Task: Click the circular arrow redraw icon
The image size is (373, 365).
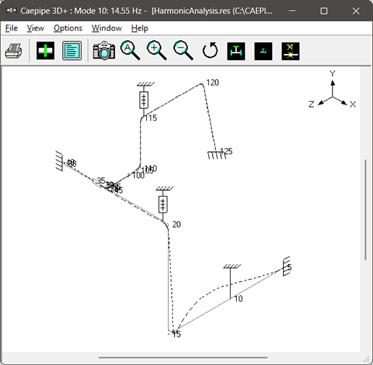Action: (x=210, y=51)
